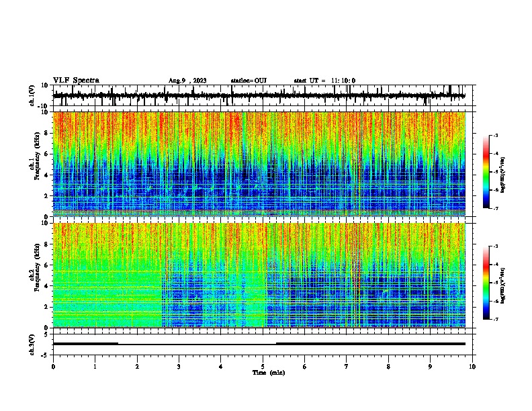Click the "2" kHz tick of ch.2 spectrogram
Image resolution: width=532 pixels, height=411 pixels.
click(x=46, y=307)
